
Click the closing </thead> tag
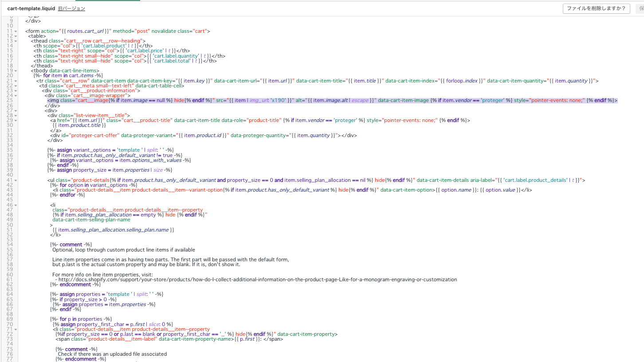tap(41, 66)
